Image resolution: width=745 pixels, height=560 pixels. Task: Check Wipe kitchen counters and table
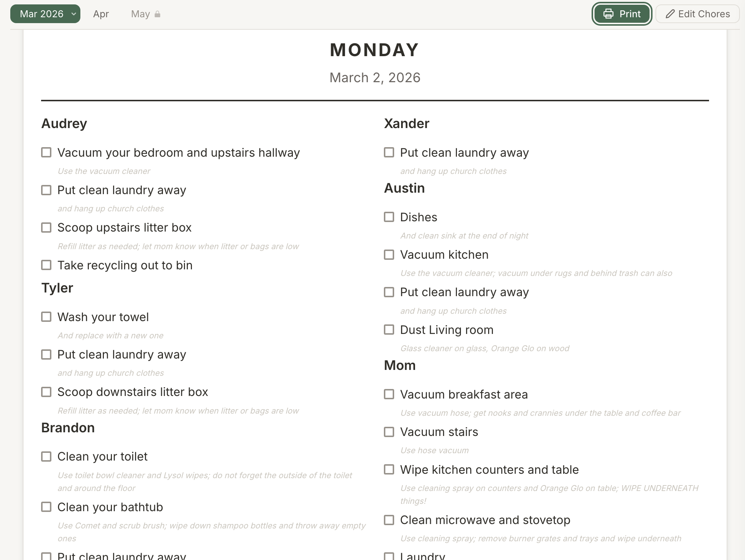pos(389,470)
